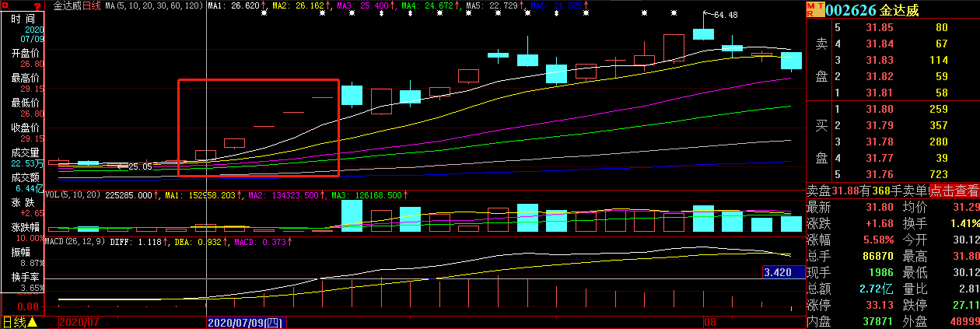Click the red pin icon in top-left corner
The width and height of the screenshot is (980, 329).
coord(7,5)
